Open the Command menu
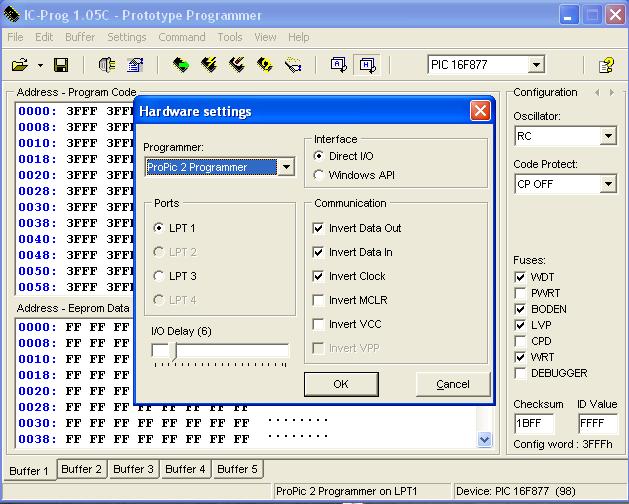Image resolution: width=629 pixels, height=504 pixels. click(181, 37)
